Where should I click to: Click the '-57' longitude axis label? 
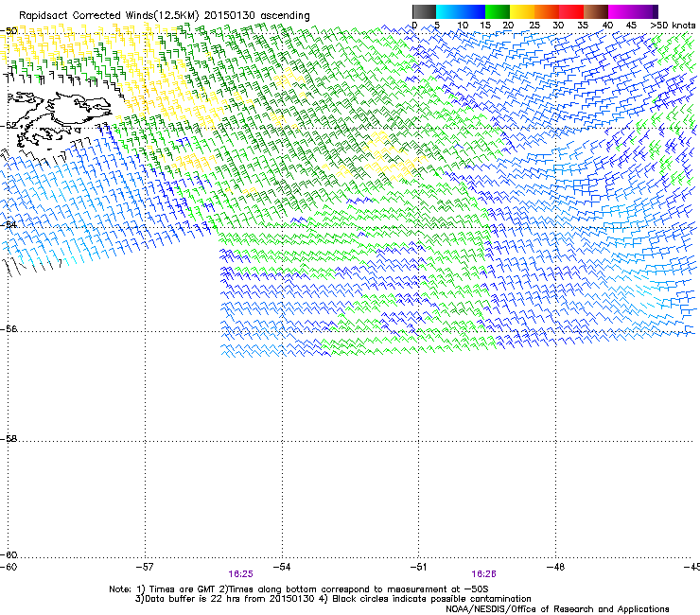pos(145,567)
